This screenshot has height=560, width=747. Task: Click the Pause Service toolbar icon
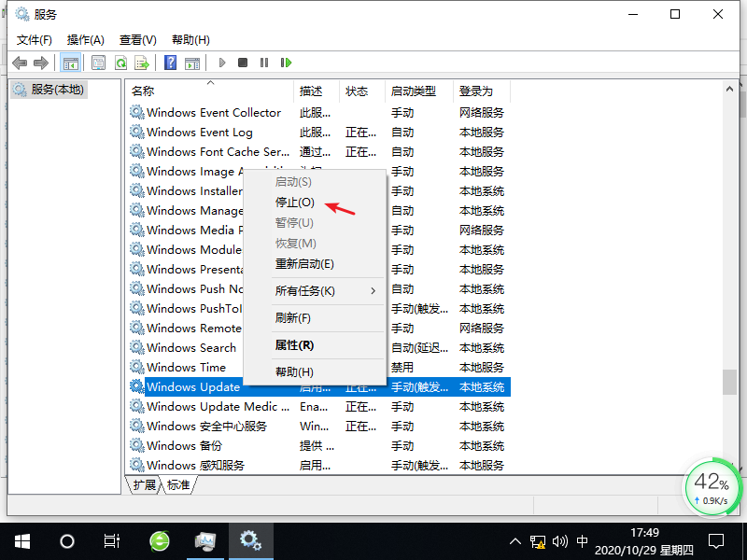click(264, 63)
